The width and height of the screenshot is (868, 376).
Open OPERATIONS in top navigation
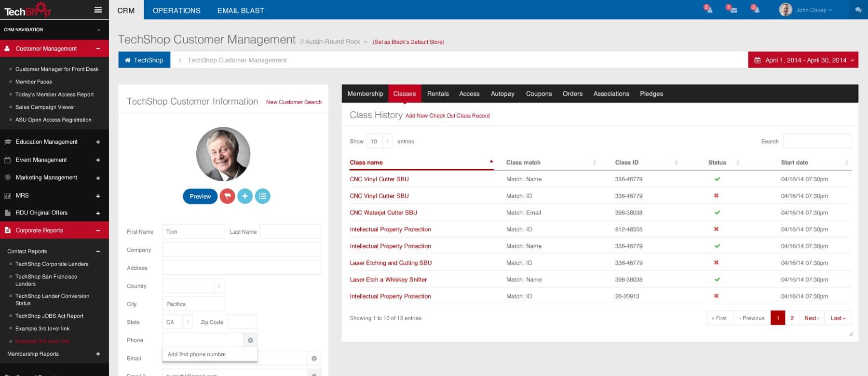[x=176, y=10]
